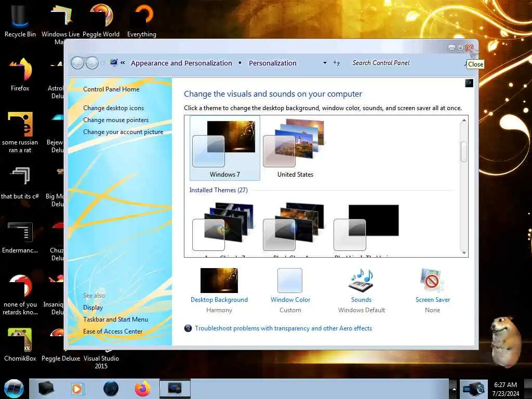Viewport: 532px width, 399px height.
Task: Select the Windows 7 theme
Action: pyautogui.click(x=224, y=148)
